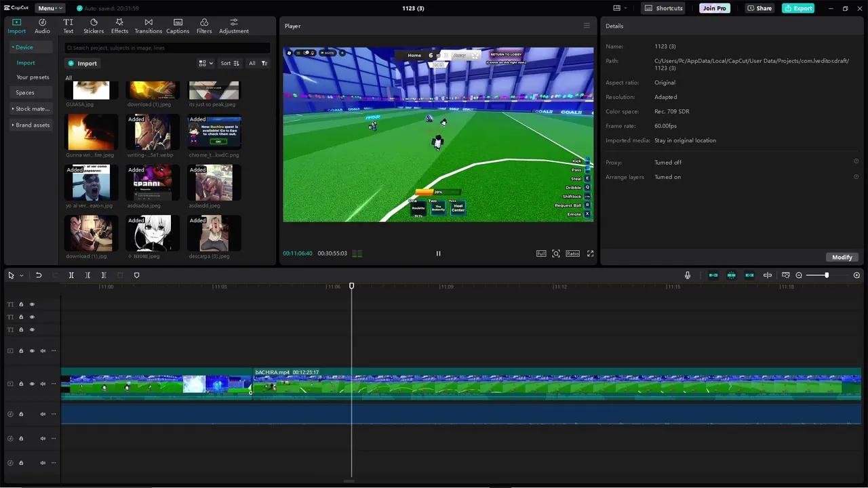Viewport: 868px width, 488px height.
Task: Pause the video playback
Action: point(438,253)
